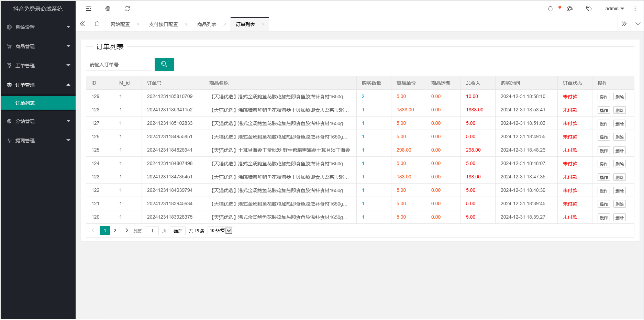Click the green search button
The image size is (644, 320).
(x=164, y=64)
